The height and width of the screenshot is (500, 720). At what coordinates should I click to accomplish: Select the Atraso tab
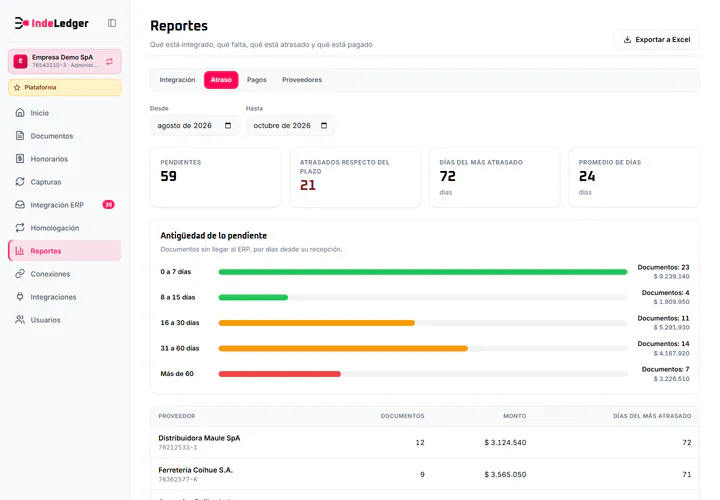click(x=221, y=80)
